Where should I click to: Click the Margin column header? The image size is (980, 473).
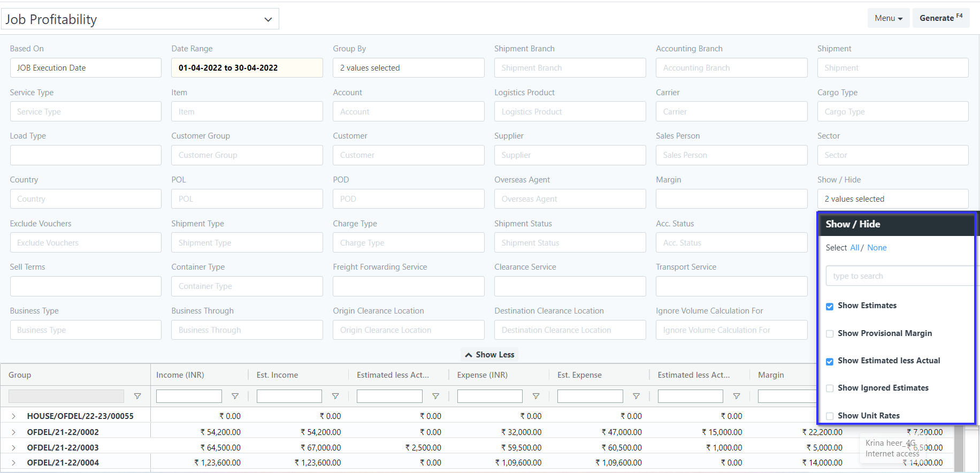click(x=771, y=375)
